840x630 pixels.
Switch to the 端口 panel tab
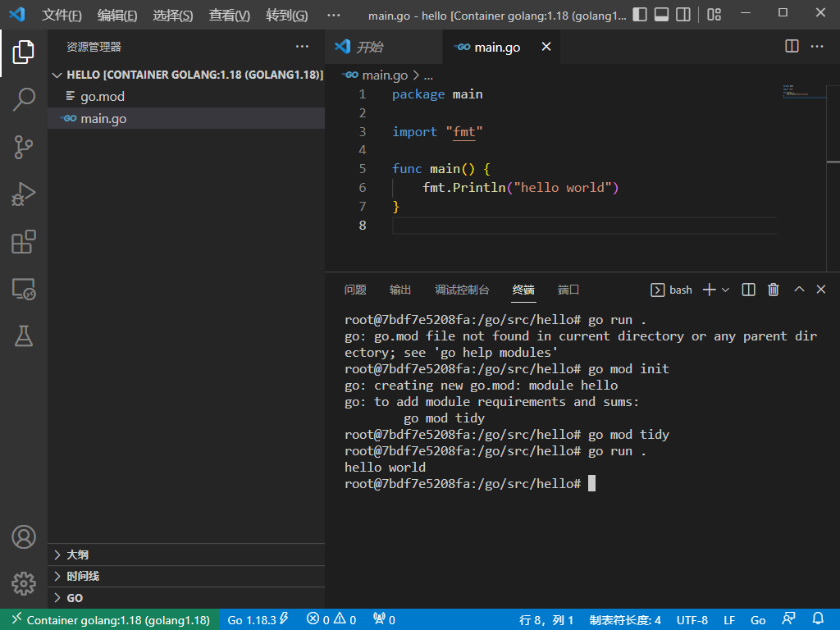tap(568, 290)
